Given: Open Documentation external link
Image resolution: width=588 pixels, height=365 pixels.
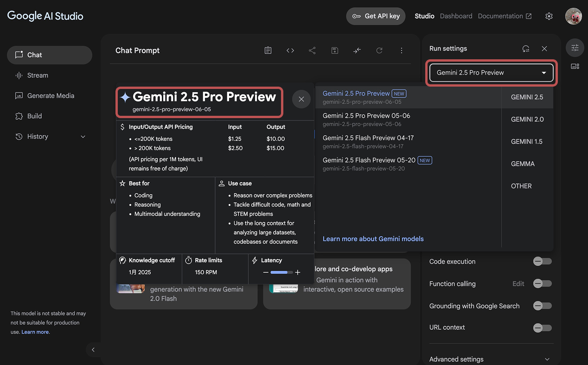Looking at the screenshot, I should click(x=505, y=16).
